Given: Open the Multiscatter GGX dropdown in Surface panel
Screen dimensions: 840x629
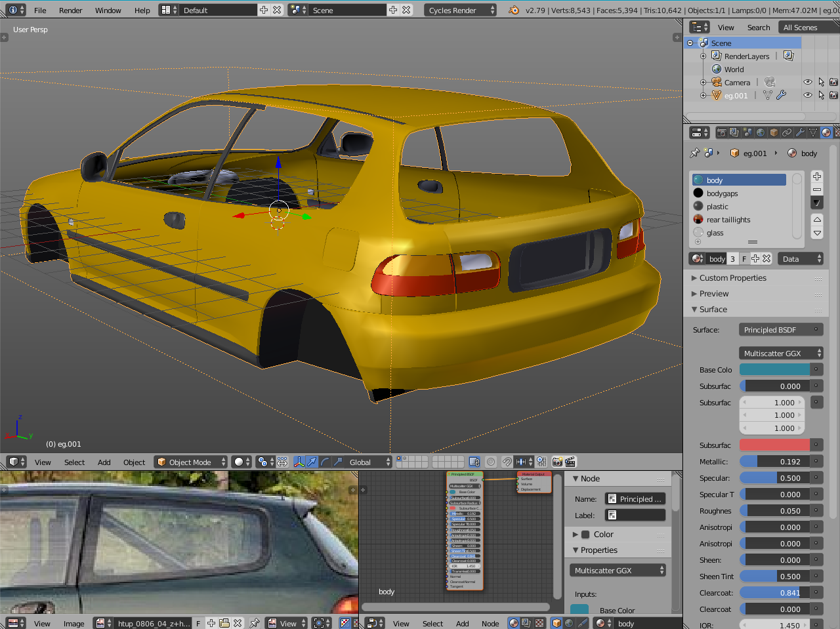Looking at the screenshot, I should click(x=781, y=353).
